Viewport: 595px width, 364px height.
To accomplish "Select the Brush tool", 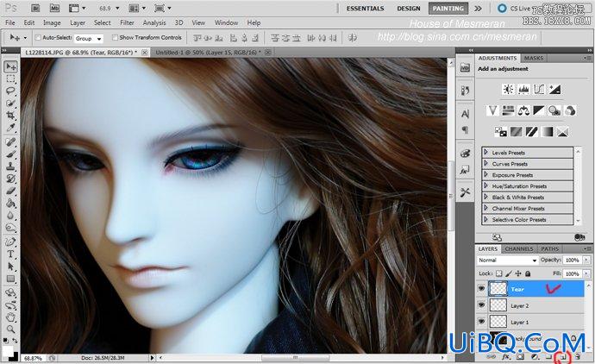I will click(10, 154).
